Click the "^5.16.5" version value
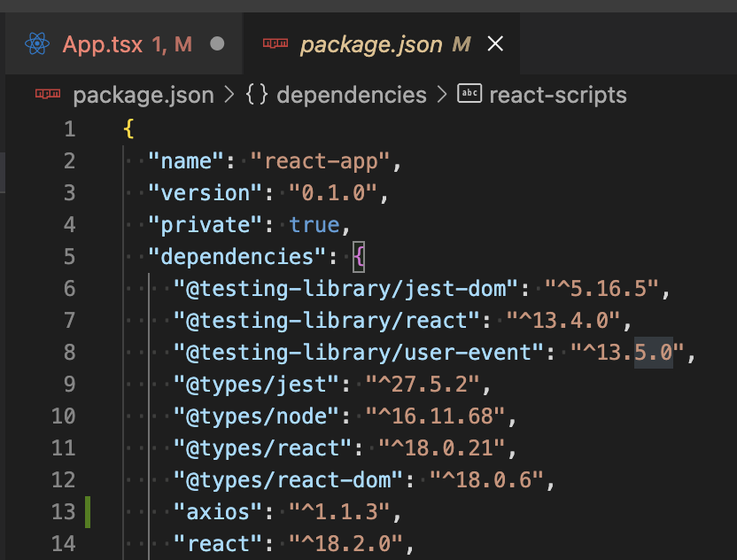 (x=602, y=289)
